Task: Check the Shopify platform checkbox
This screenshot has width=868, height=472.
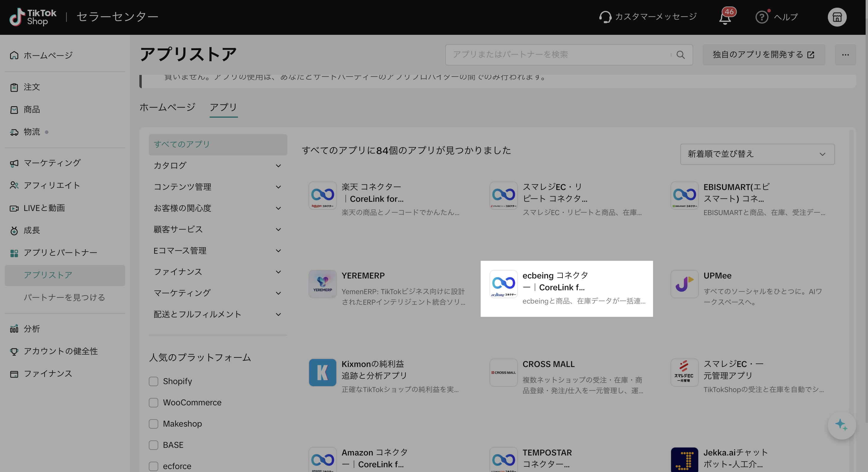Action: (x=154, y=381)
